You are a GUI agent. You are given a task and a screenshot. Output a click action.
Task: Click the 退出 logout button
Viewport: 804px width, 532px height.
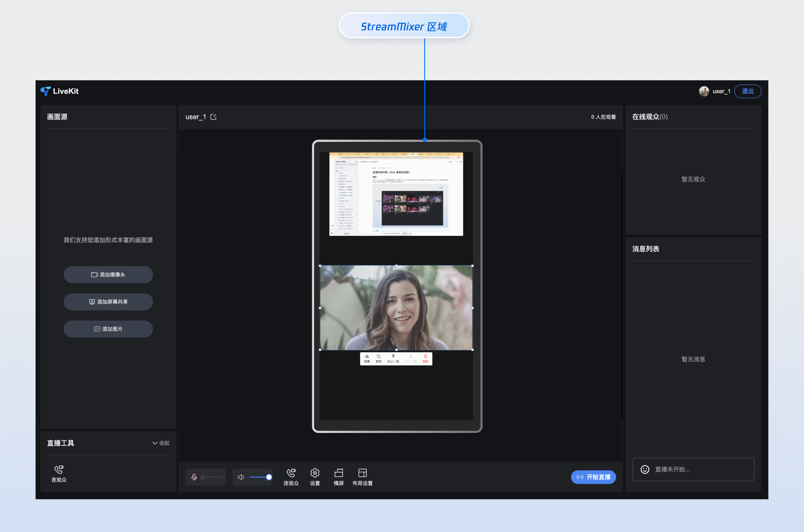[x=747, y=91]
